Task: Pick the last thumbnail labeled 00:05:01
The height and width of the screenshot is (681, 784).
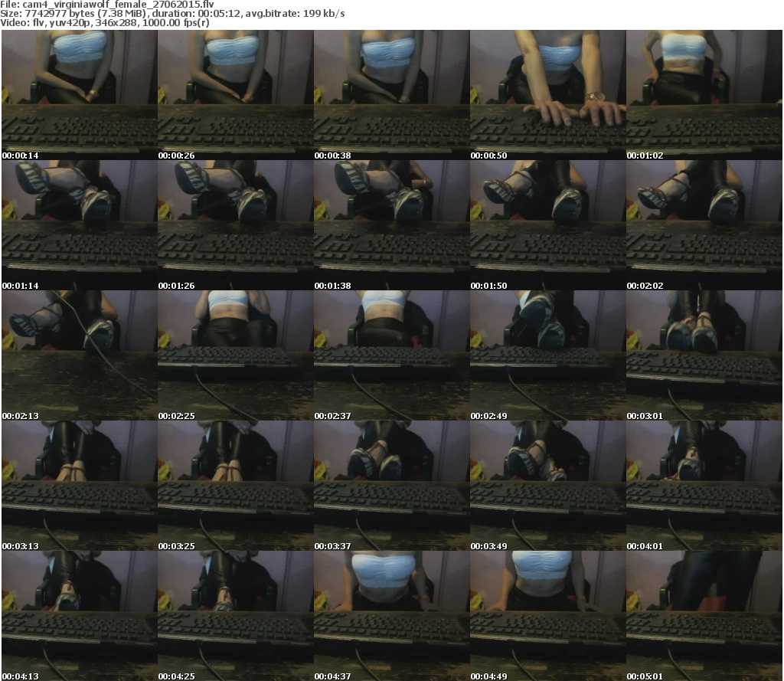Action: click(x=704, y=616)
